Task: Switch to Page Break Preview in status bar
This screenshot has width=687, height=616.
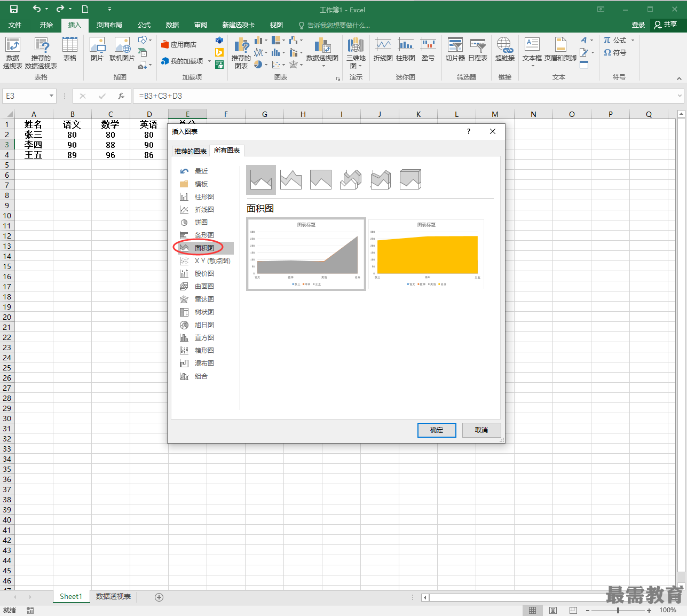Action: (573, 610)
